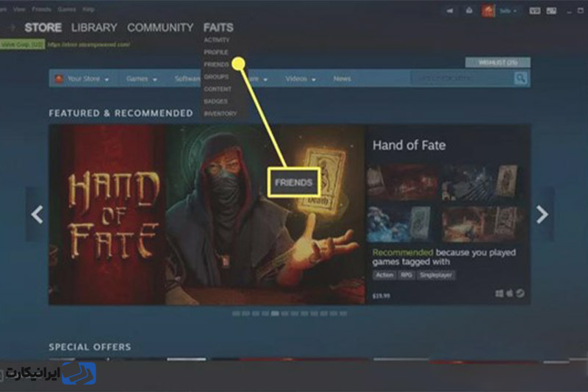588x392 pixels.
Task: Click the store search input field
Action: click(462, 78)
